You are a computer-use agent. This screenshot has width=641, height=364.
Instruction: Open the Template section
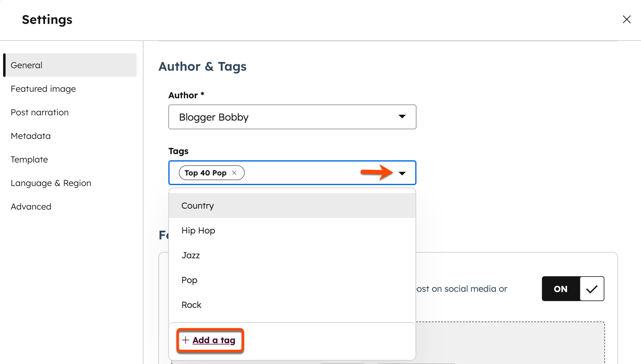click(30, 160)
